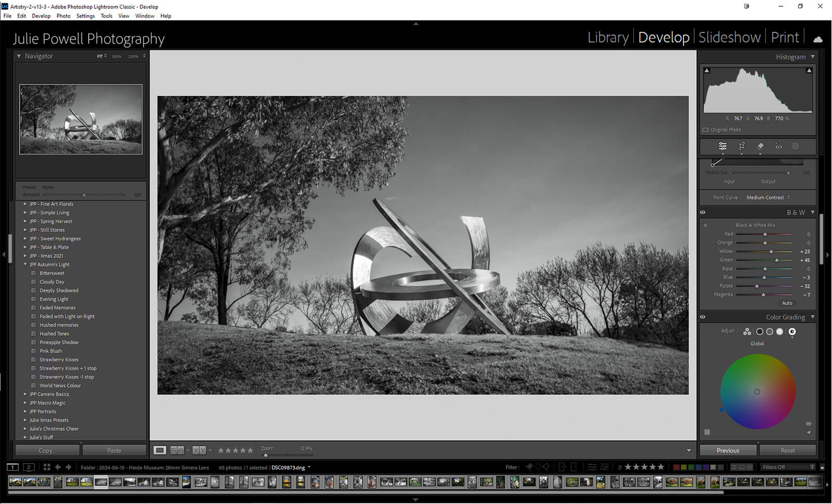Click the cloud sync status icon
The width and height of the screenshot is (832, 504).
817,39
